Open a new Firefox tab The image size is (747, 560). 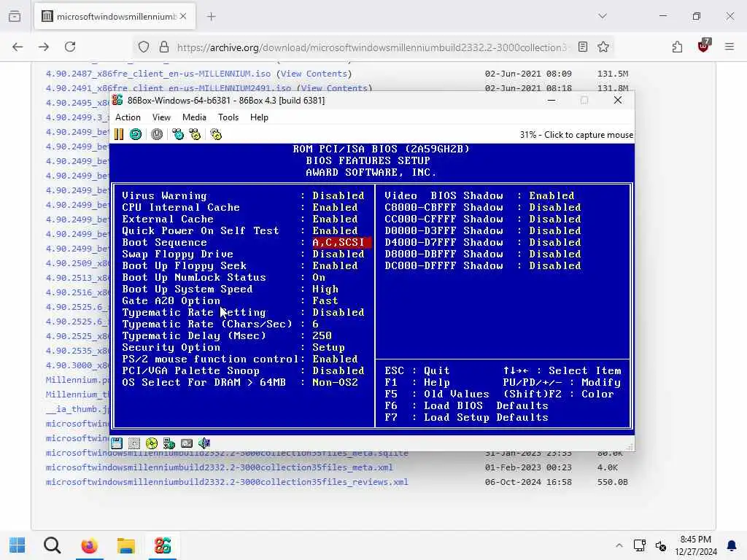click(x=212, y=17)
